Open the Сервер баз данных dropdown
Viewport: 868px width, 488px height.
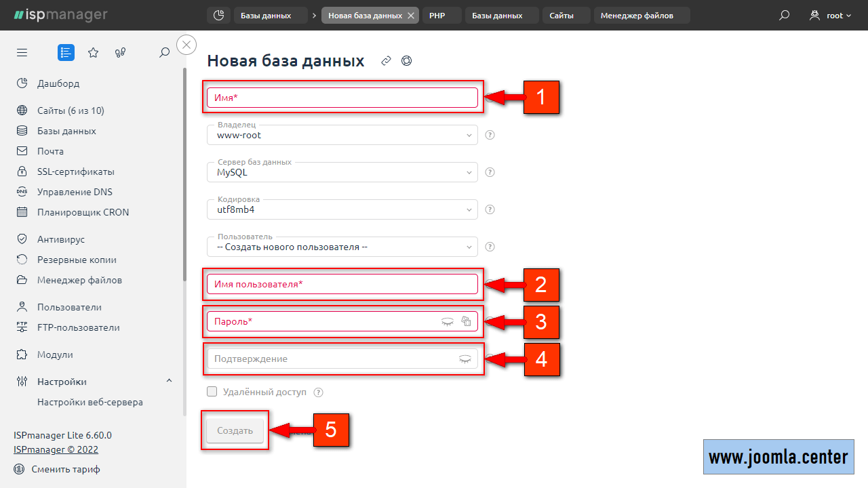tap(342, 172)
